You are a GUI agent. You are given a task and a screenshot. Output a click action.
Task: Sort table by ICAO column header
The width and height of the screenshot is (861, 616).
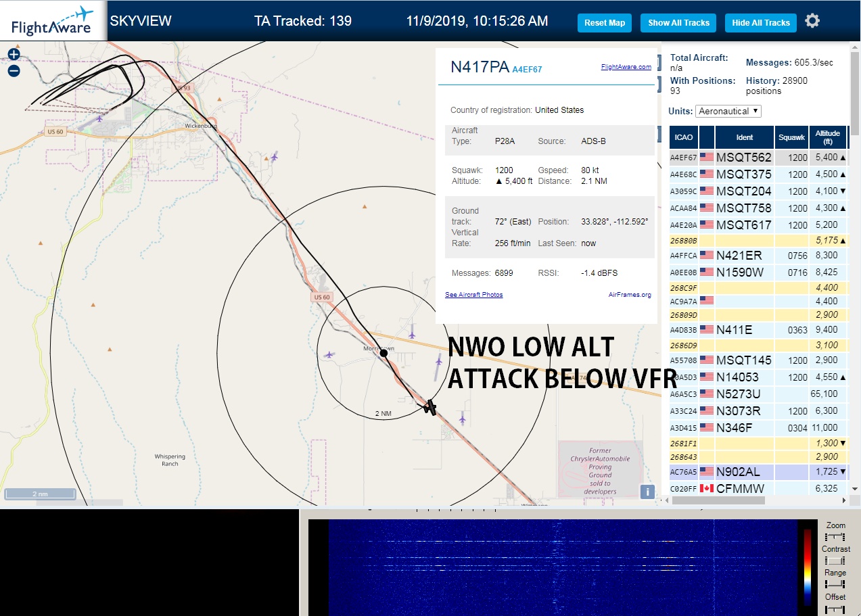pos(684,137)
